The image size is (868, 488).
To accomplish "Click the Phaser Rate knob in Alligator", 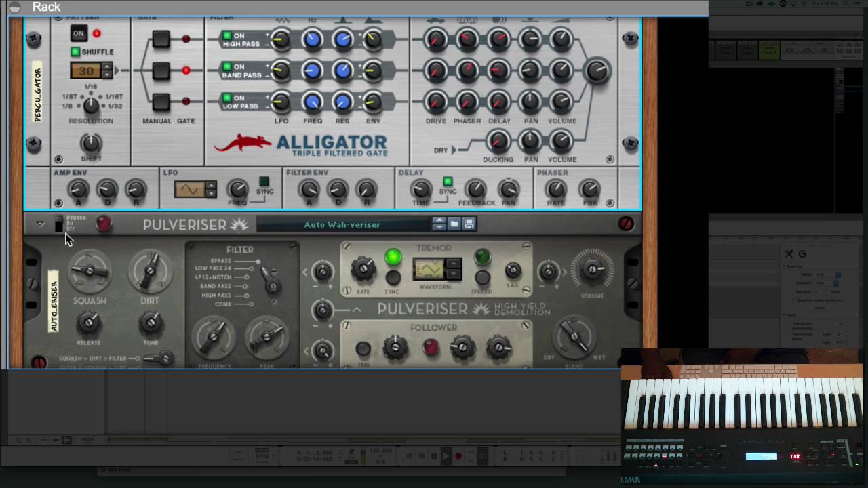I will coord(555,190).
